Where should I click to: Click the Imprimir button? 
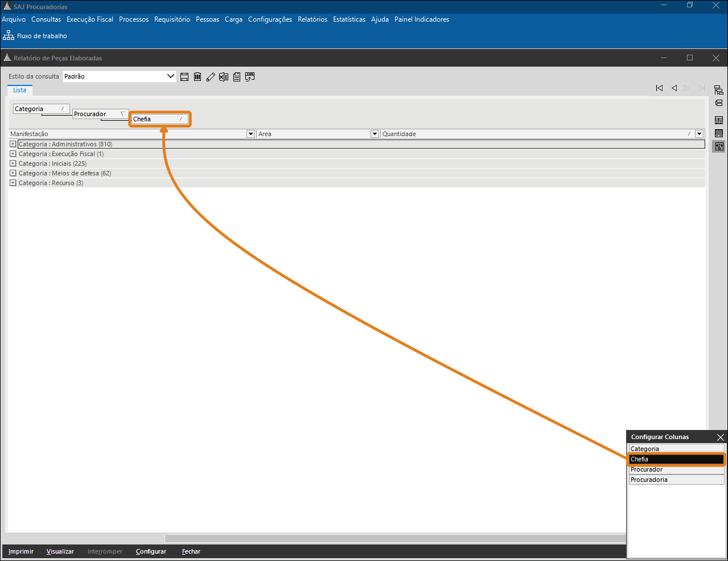(21, 551)
